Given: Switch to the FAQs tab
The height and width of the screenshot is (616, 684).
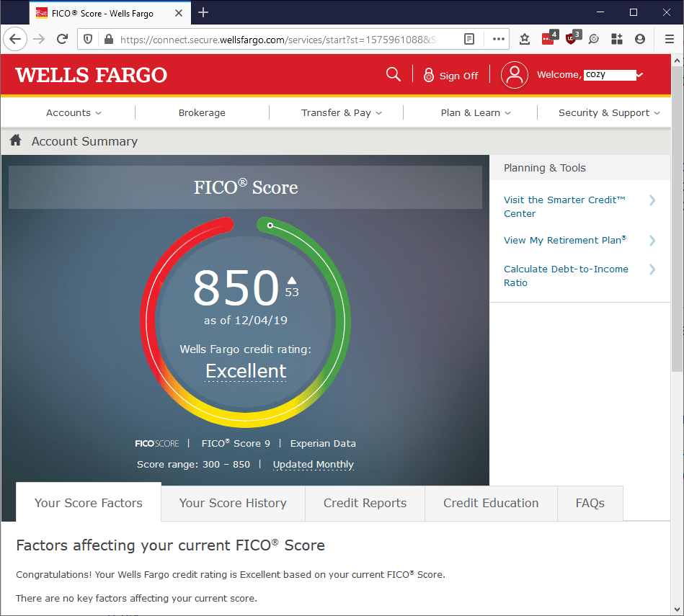Looking at the screenshot, I should [x=590, y=503].
